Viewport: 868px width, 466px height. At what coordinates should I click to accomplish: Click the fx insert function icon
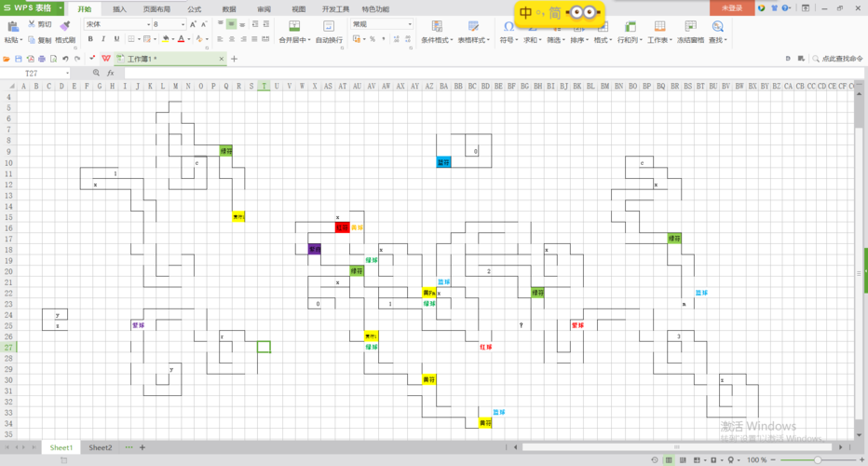tap(110, 73)
